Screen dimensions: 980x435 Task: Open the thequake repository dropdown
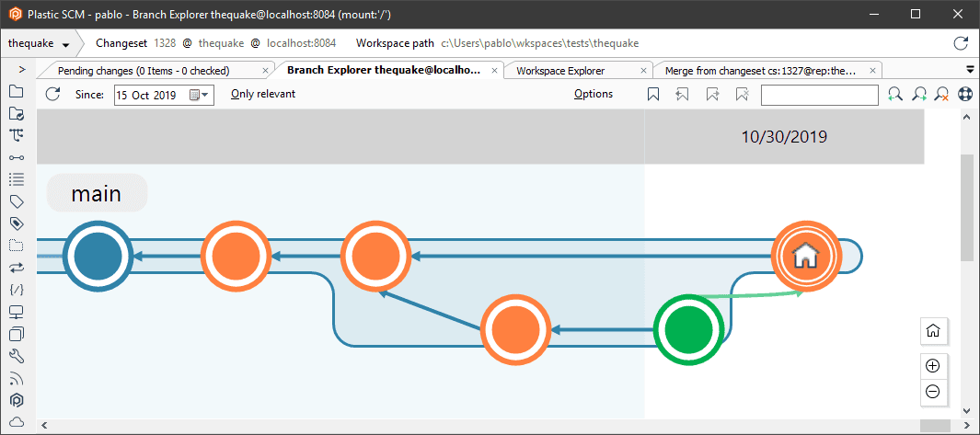[38, 44]
